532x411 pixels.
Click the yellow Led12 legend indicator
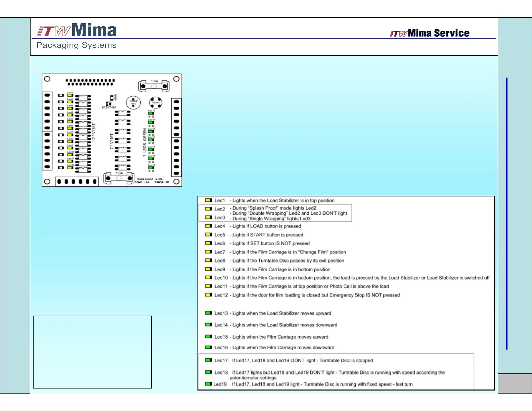pyautogui.click(x=208, y=295)
